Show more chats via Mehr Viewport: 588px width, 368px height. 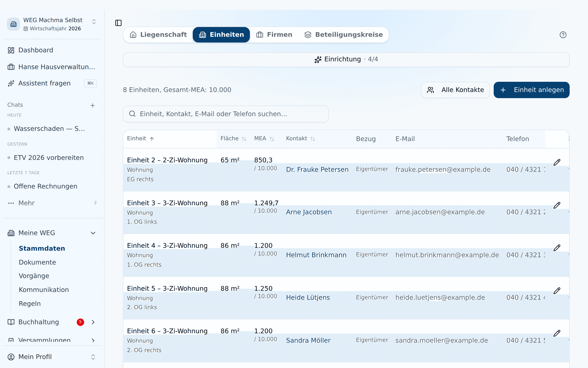[52, 203]
